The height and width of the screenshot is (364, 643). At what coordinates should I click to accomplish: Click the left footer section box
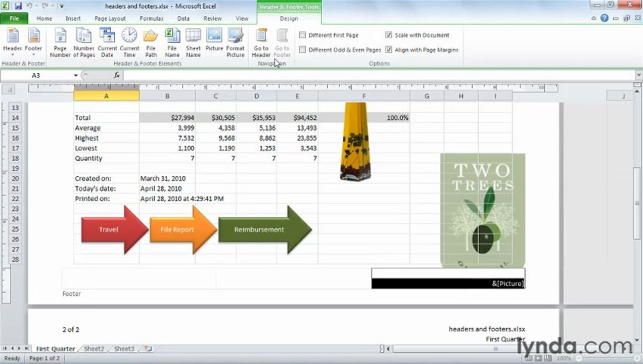tap(139, 279)
